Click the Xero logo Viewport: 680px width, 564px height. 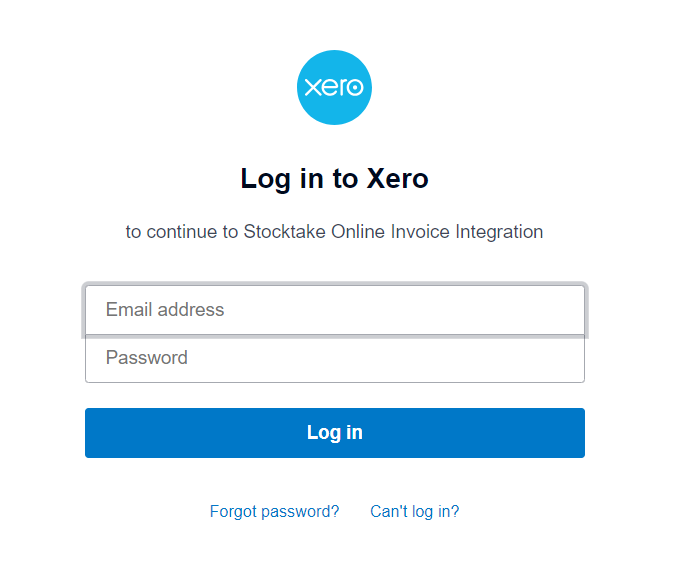coord(334,88)
